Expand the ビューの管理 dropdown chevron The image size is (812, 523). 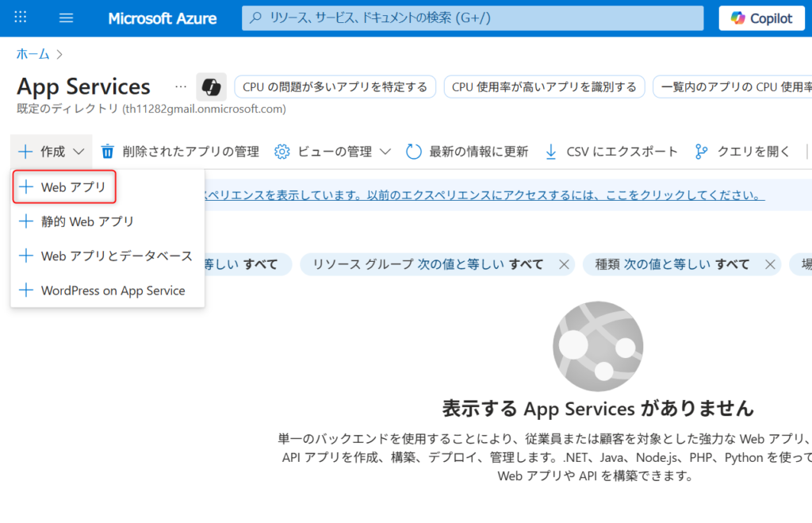coord(385,152)
